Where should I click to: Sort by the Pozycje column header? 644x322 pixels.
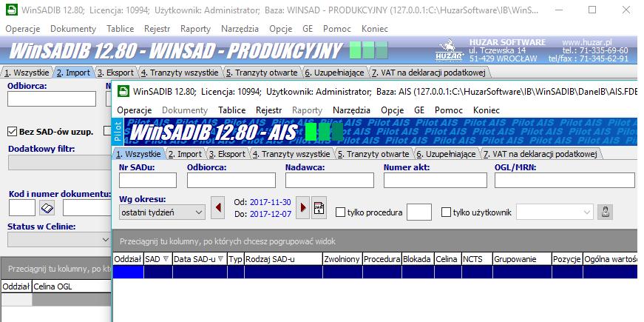coord(567,259)
